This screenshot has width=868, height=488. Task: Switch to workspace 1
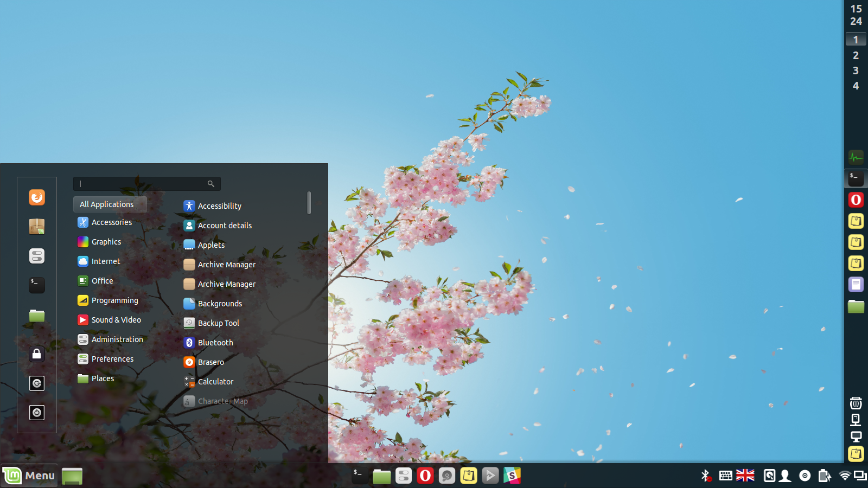coord(856,40)
